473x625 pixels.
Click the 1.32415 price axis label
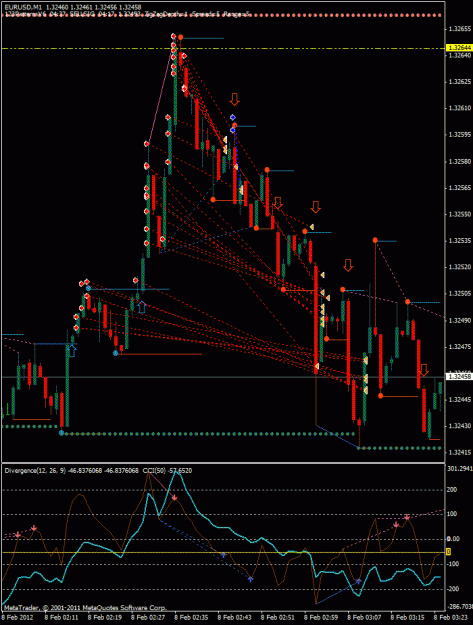(460, 452)
